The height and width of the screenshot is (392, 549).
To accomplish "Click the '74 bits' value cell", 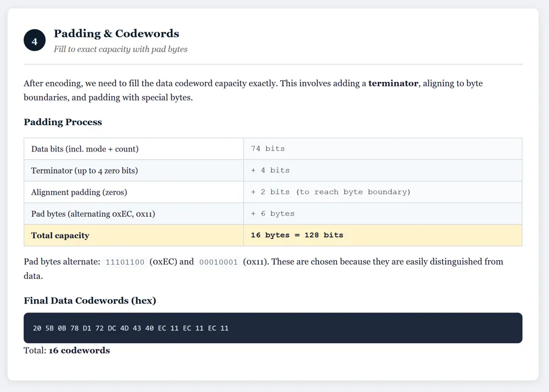I will 383,149.
